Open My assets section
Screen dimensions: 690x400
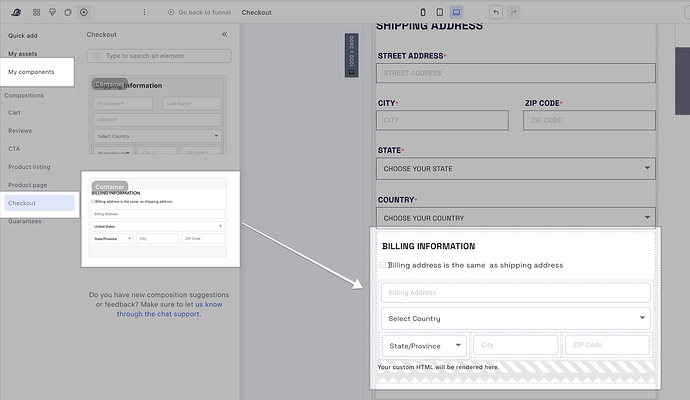pos(22,54)
